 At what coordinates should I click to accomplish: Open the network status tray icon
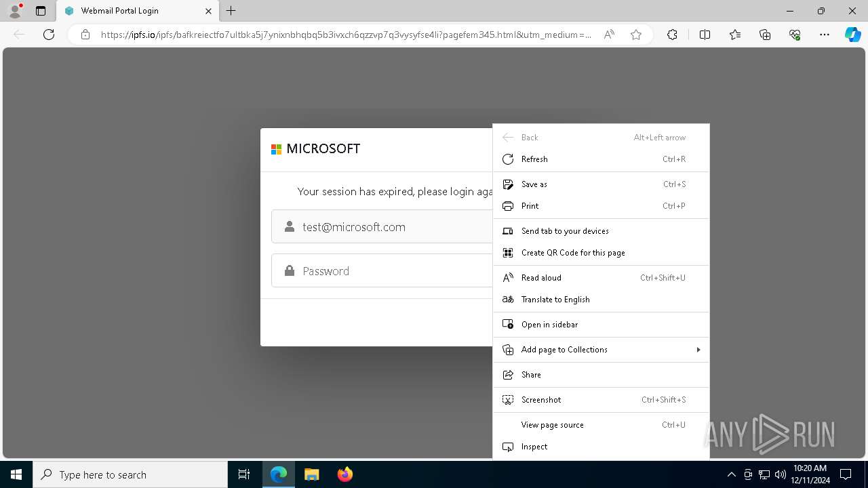(x=764, y=474)
